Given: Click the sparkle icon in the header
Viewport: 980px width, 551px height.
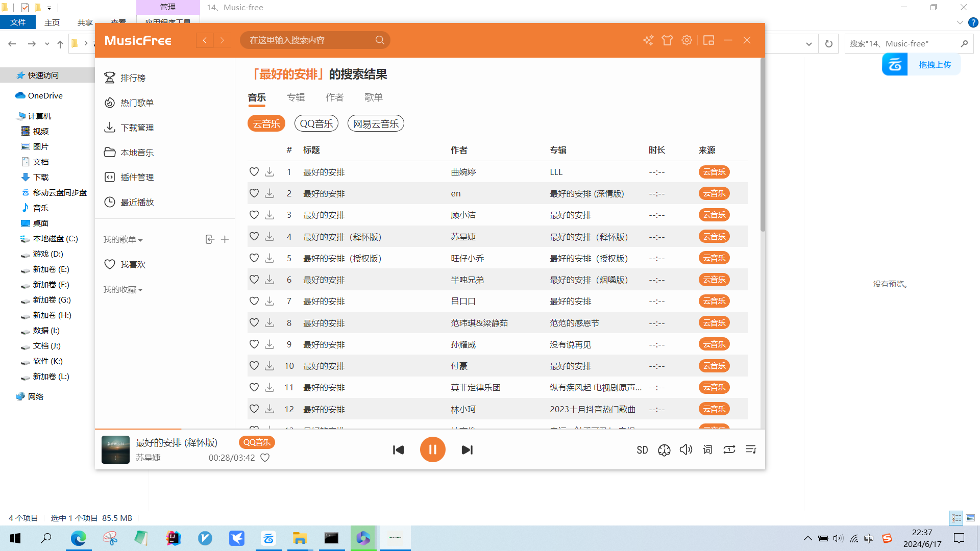Looking at the screenshot, I should point(648,40).
